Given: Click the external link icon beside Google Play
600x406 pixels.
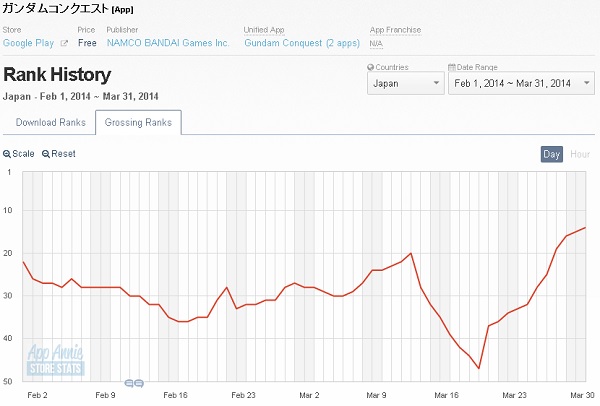Looking at the screenshot, I should (x=64, y=43).
